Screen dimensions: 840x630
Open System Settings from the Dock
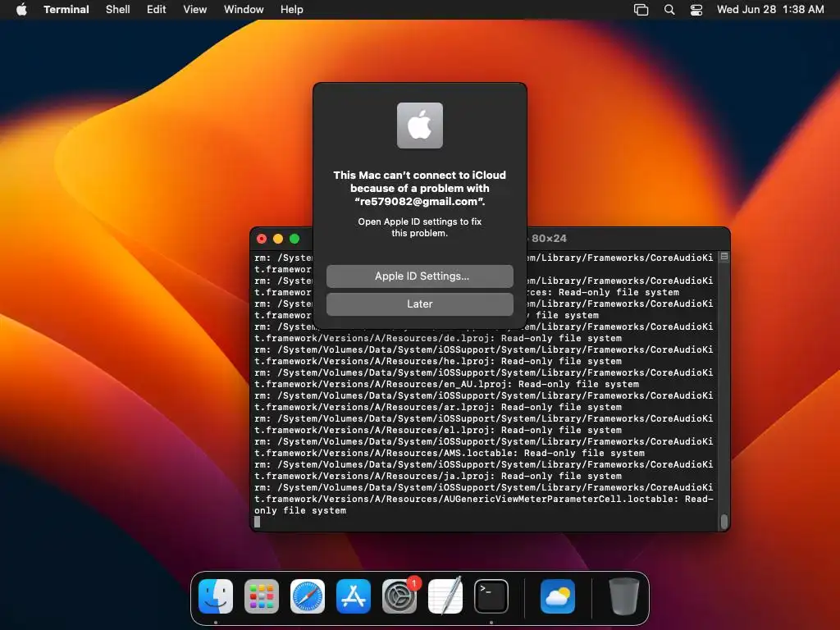[x=399, y=596]
